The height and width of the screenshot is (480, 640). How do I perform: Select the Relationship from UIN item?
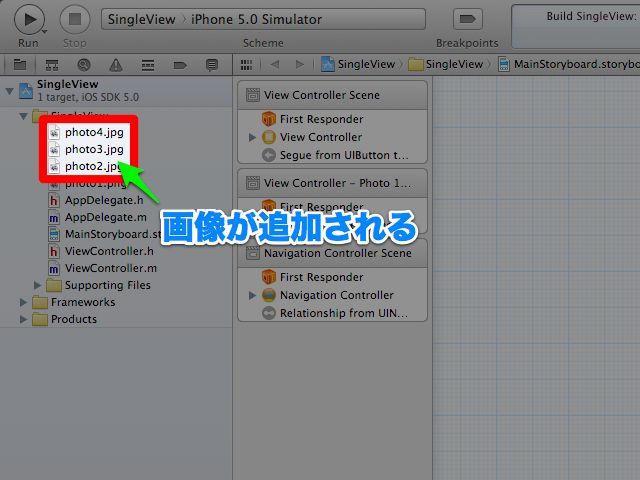coord(344,313)
